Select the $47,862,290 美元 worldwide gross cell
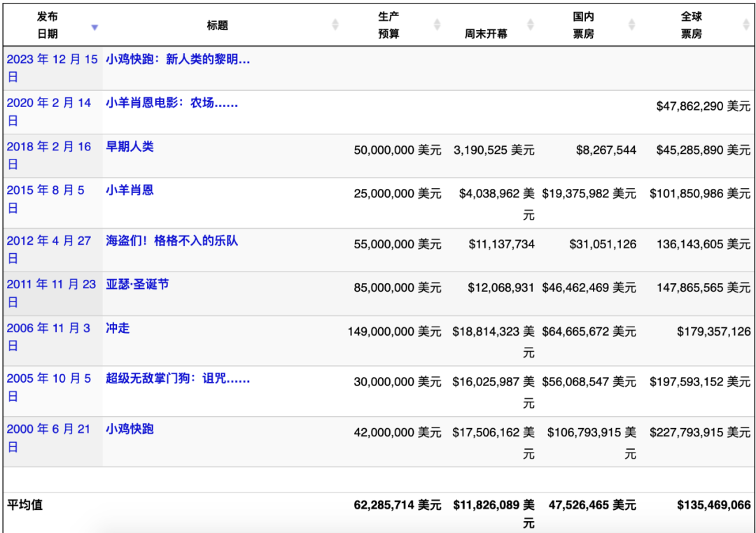This screenshot has width=756, height=533. click(x=703, y=106)
